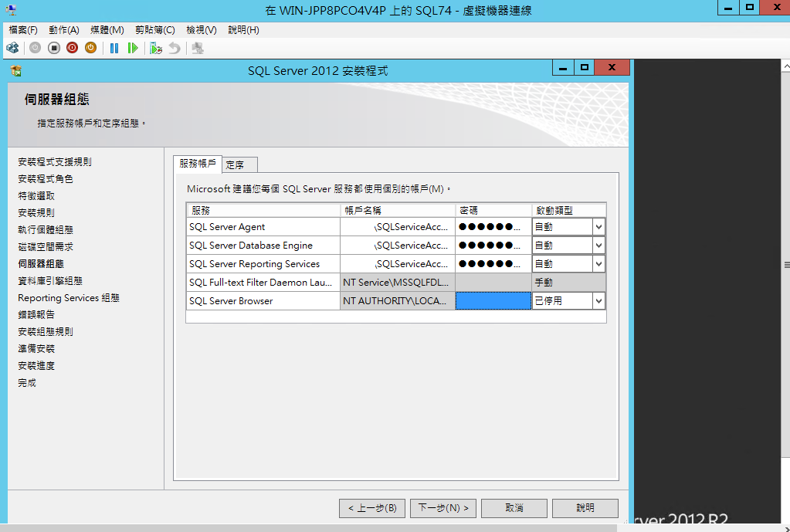The width and height of the screenshot is (790, 532).
Task: Click 安裝程式支援規則 in the steps list
Action: click(x=54, y=161)
